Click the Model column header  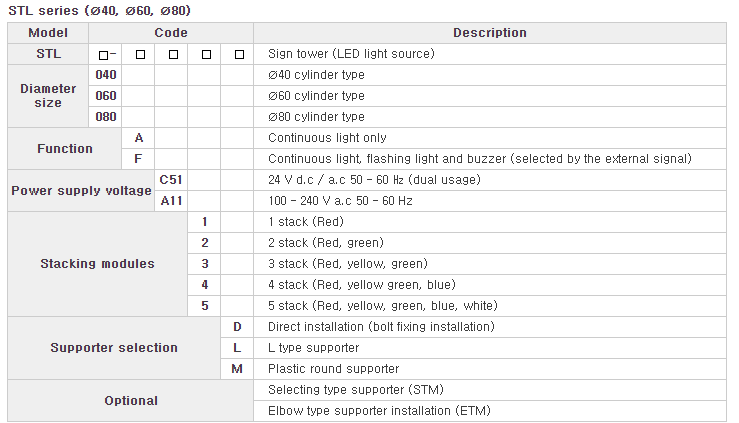click(x=48, y=33)
